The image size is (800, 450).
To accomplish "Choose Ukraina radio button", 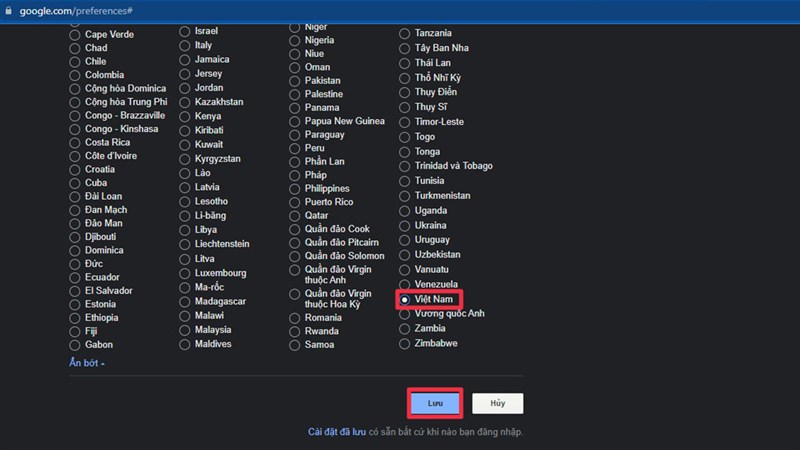I will pyautogui.click(x=405, y=226).
